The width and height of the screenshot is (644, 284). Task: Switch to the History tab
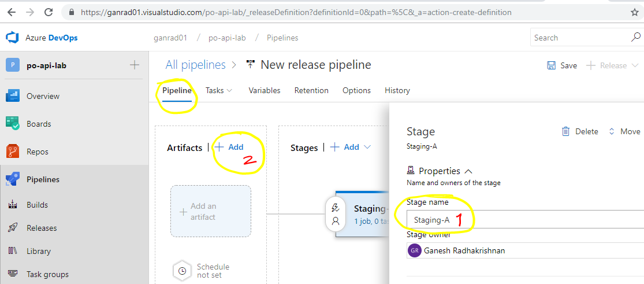[397, 91]
